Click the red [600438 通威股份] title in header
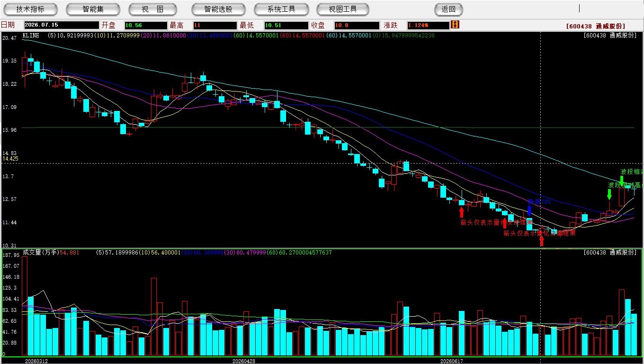This screenshot has width=644, height=364. point(596,26)
